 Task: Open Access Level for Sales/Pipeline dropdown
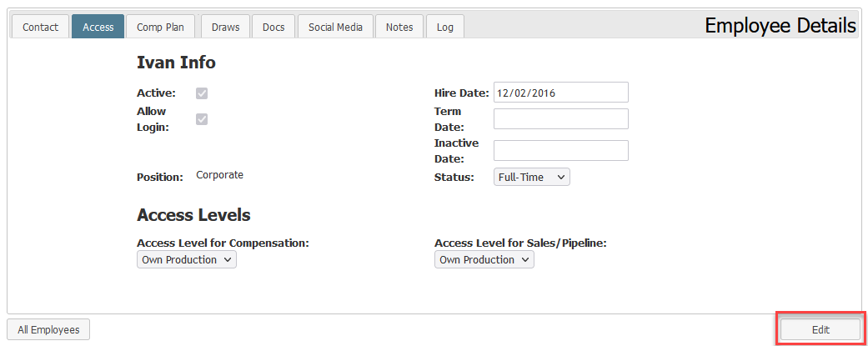point(484,259)
